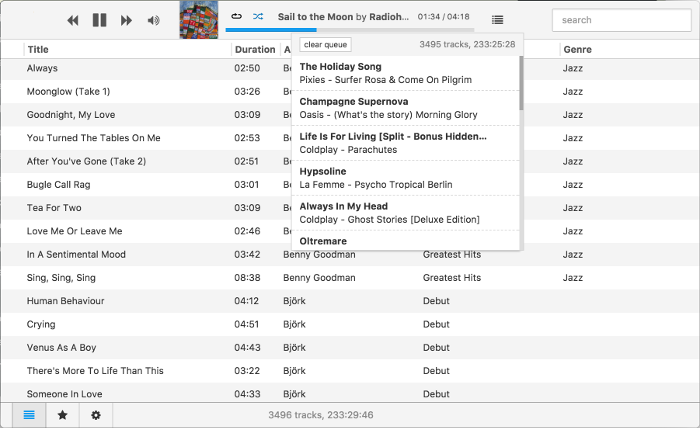Click Greatest Hits album in Sentimental Mood row
Image resolution: width=700 pixels, height=428 pixels.
tap(452, 254)
